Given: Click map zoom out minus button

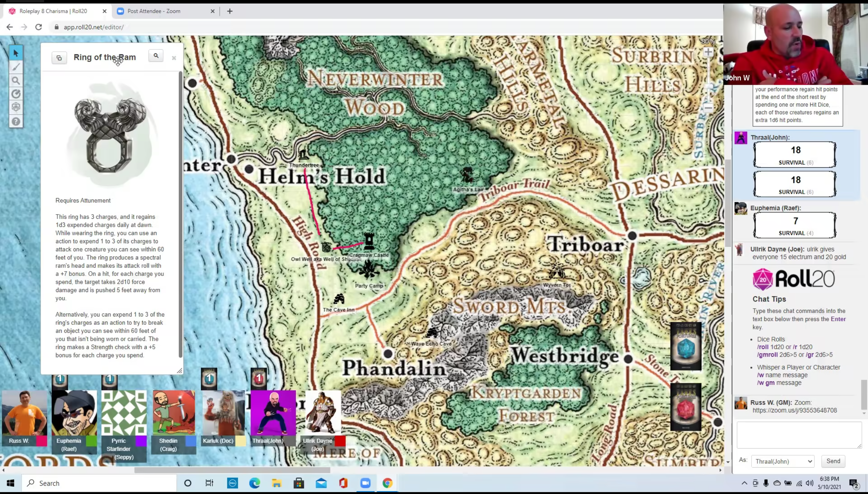Looking at the screenshot, I should (x=708, y=108).
